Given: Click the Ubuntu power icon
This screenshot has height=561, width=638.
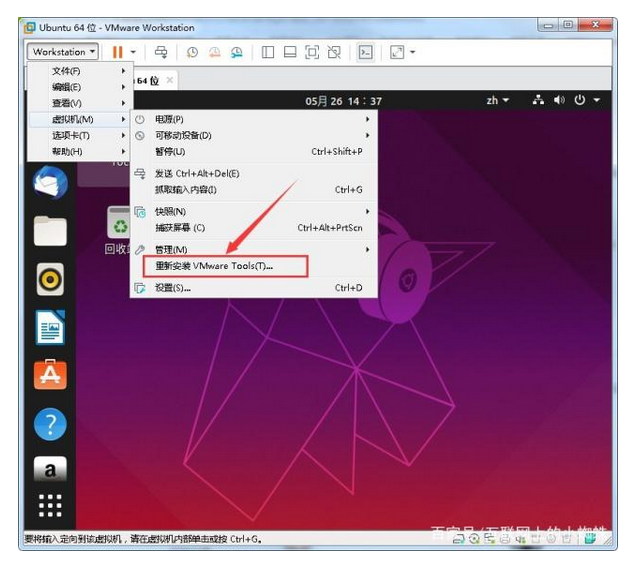Looking at the screenshot, I should tap(580, 100).
